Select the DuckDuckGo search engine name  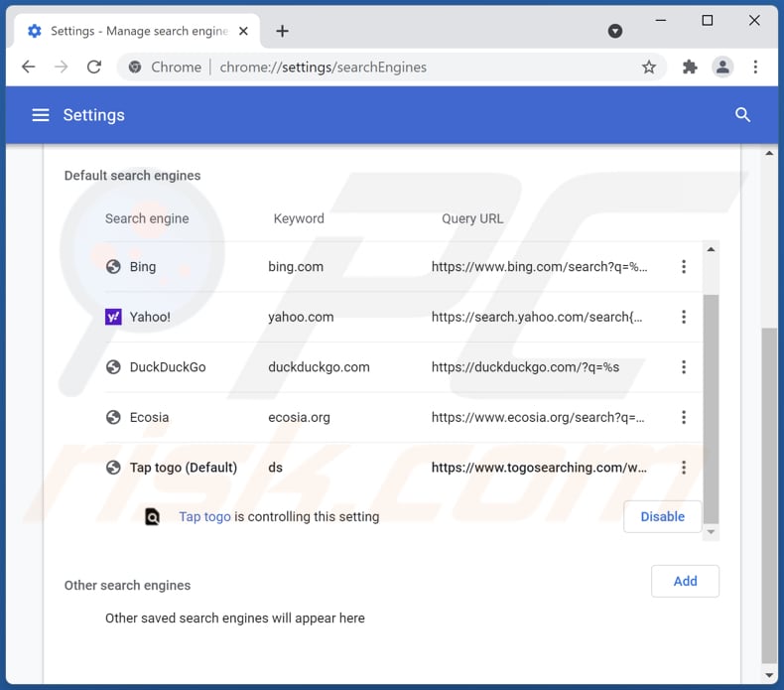168,366
